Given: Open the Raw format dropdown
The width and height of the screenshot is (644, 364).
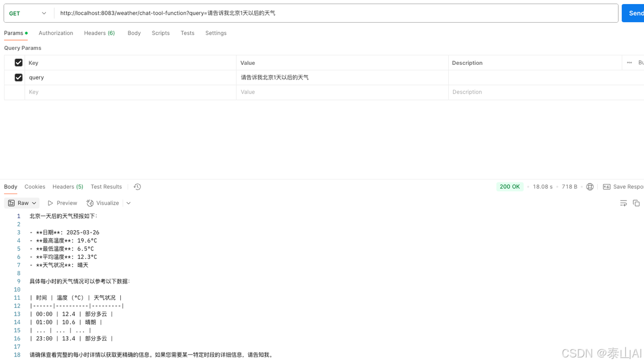Looking at the screenshot, I should pyautogui.click(x=22, y=203).
